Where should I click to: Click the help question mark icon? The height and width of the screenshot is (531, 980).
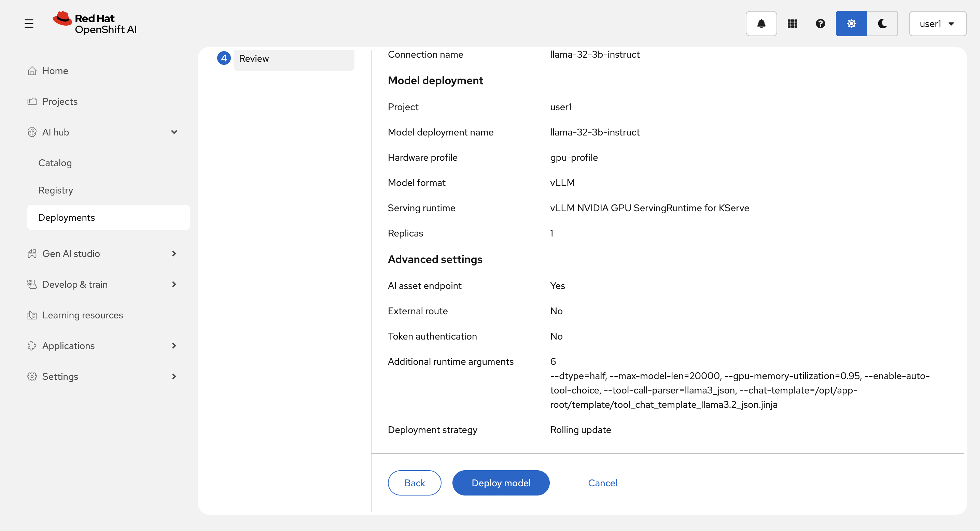[x=820, y=24]
